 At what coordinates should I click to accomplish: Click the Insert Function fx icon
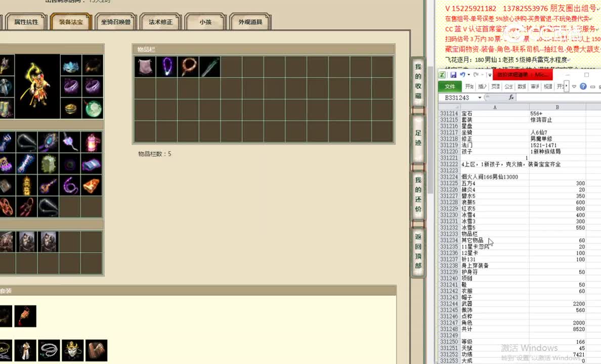[511, 97]
